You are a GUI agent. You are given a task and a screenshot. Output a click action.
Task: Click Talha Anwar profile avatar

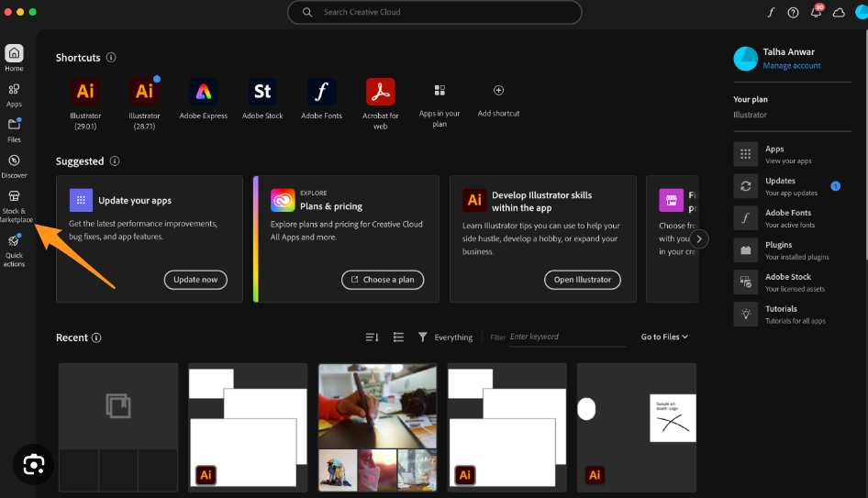click(746, 59)
